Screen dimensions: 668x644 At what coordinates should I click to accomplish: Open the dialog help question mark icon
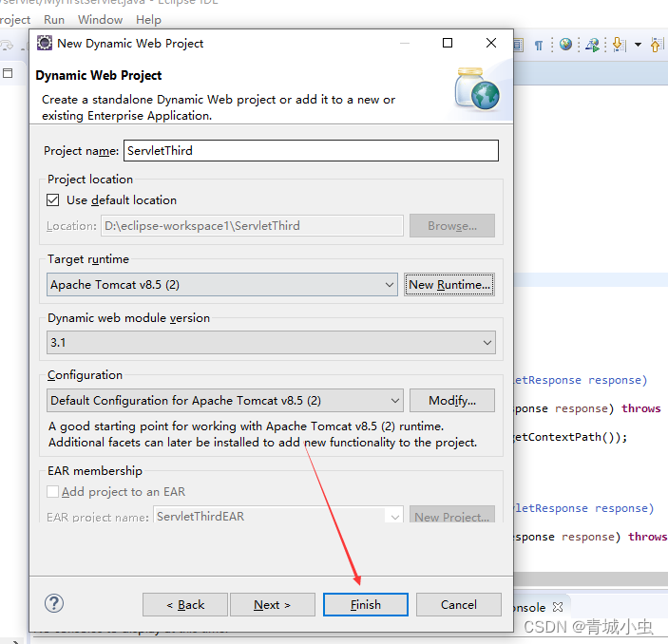[x=54, y=603]
